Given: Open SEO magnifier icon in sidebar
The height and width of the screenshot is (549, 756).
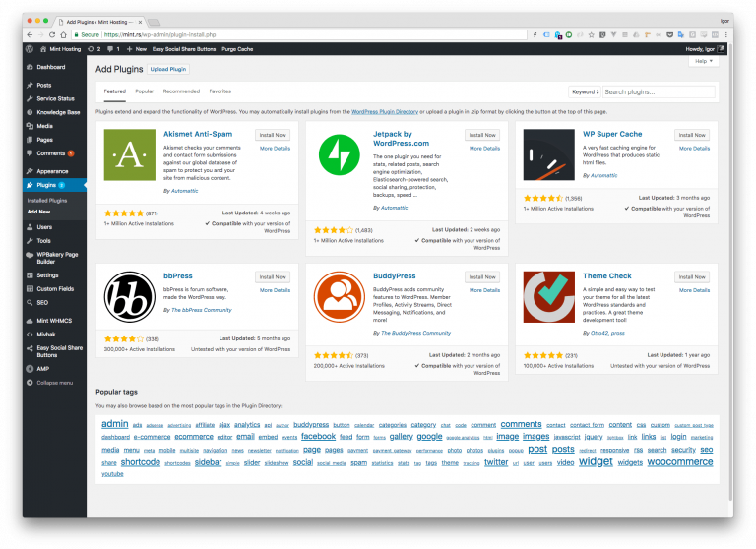Looking at the screenshot, I should [30, 303].
